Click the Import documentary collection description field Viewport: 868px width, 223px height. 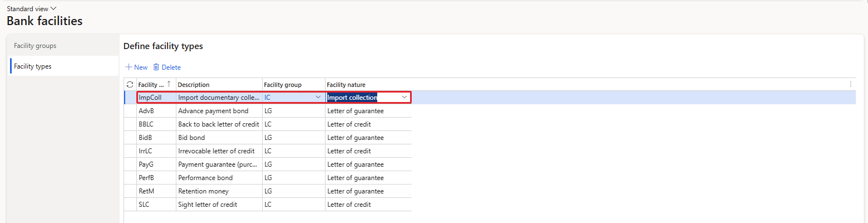pyautogui.click(x=219, y=98)
